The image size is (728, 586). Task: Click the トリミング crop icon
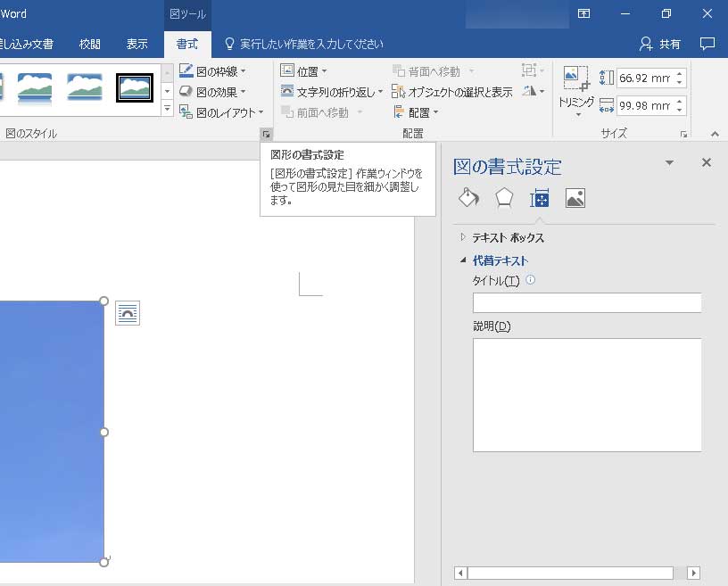pos(575,80)
